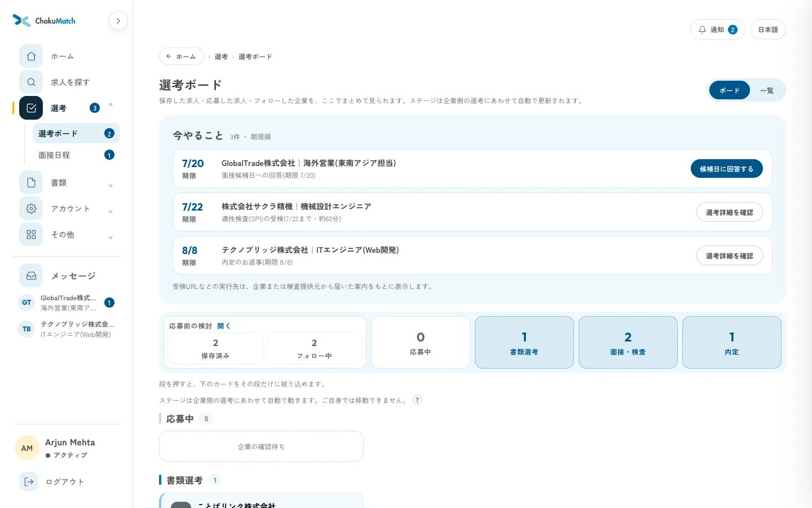This screenshot has height=508, width=812.
Task: Click the 選考 breadcrumb link
Action: pos(221,57)
